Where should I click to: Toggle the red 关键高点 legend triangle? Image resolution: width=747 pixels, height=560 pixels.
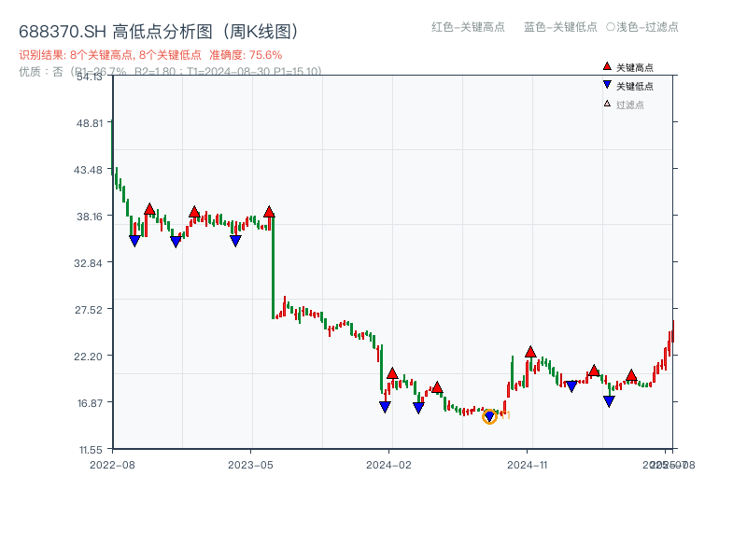point(607,67)
